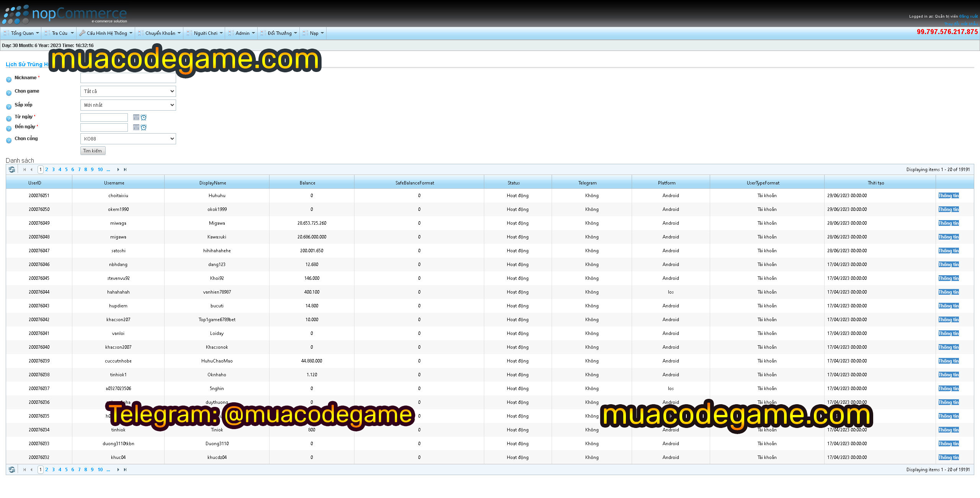Sort by the Balance column header
The width and height of the screenshot is (980, 498).
307,183
